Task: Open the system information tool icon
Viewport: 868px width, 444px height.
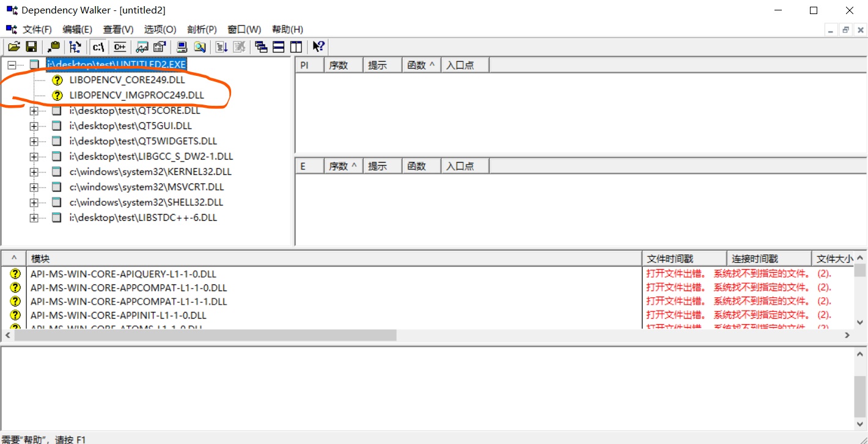Action: coord(180,46)
